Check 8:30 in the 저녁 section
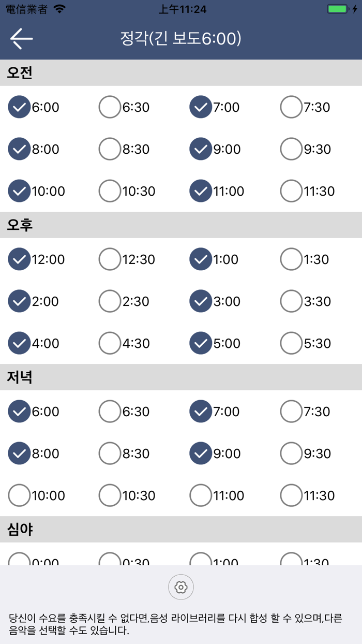The width and height of the screenshot is (362, 644). pyautogui.click(x=110, y=453)
